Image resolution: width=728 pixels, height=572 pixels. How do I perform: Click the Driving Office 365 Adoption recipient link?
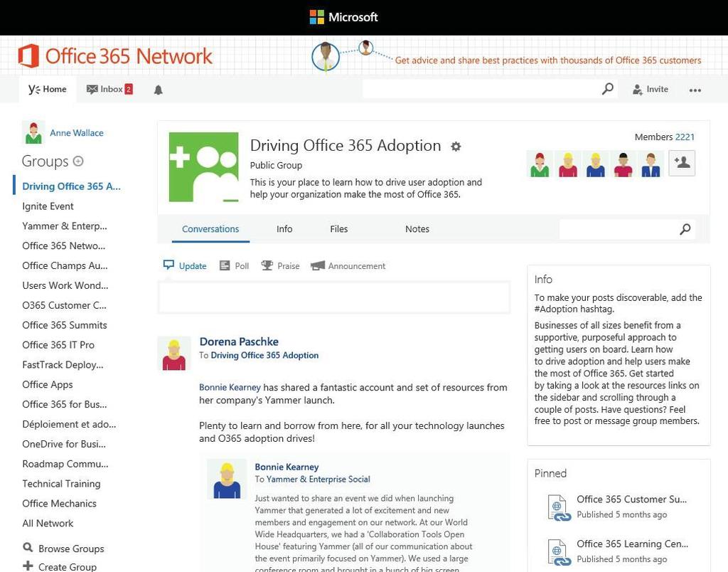pyautogui.click(x=264, y=356)
